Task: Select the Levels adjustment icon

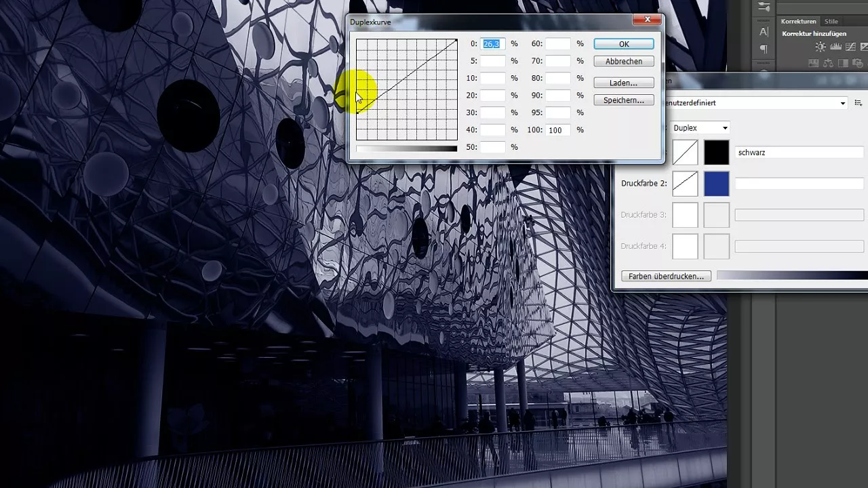Action: click(x=835, y=47)
